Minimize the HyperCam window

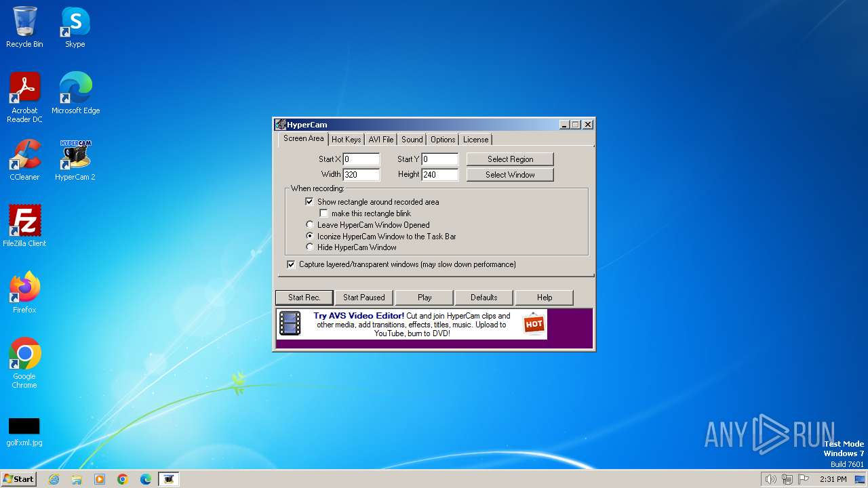pos(564,125)
